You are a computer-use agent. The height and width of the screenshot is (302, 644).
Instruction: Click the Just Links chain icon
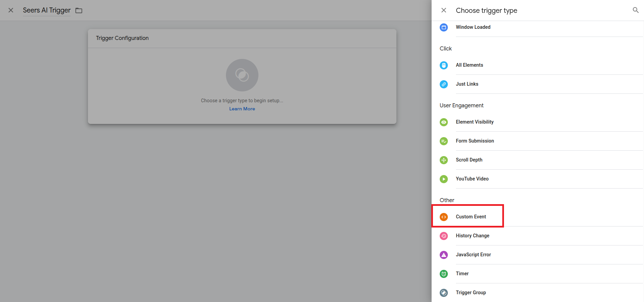click(444, 84)
